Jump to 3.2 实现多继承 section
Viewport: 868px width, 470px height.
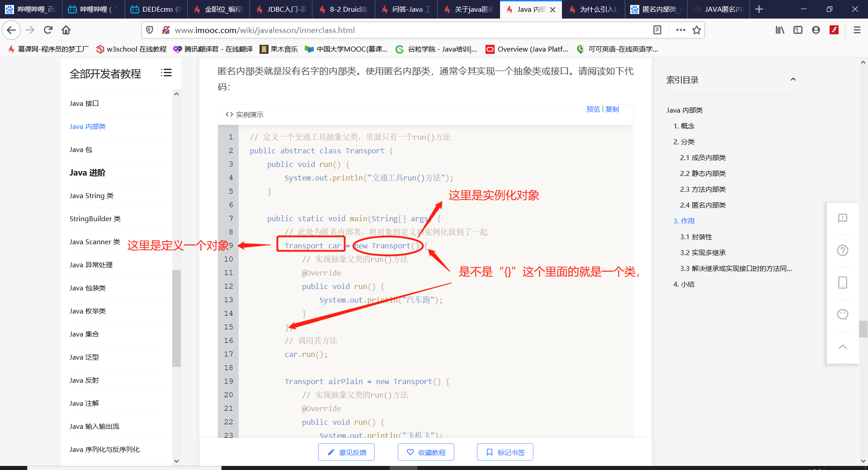703,252
